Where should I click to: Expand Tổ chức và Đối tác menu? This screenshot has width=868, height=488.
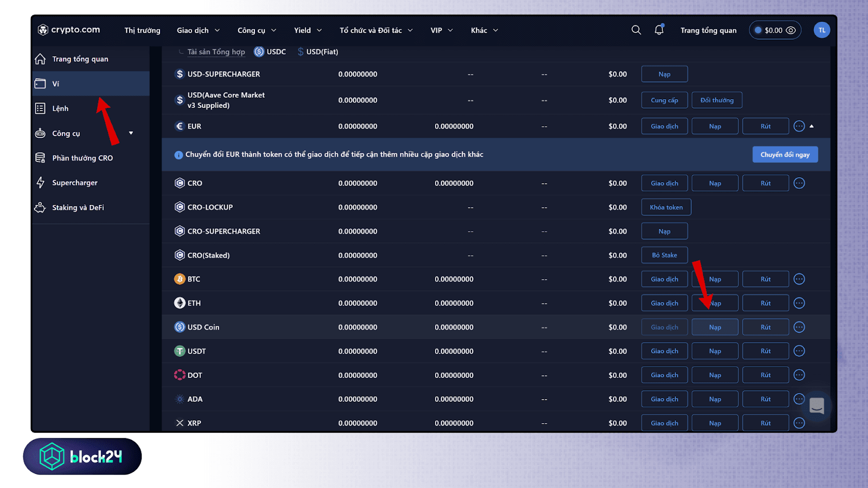coord(376,30)
